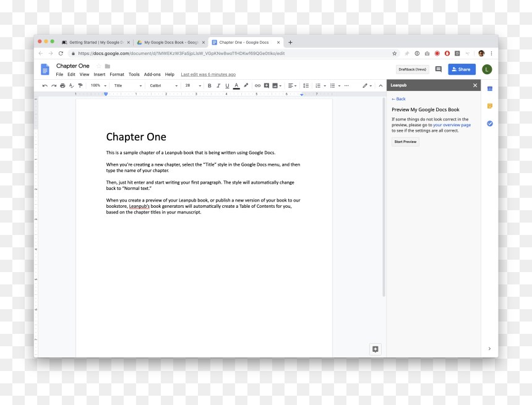Print the document using printer icon
Viewport: 532px width, 405px height.
point(62,86)
